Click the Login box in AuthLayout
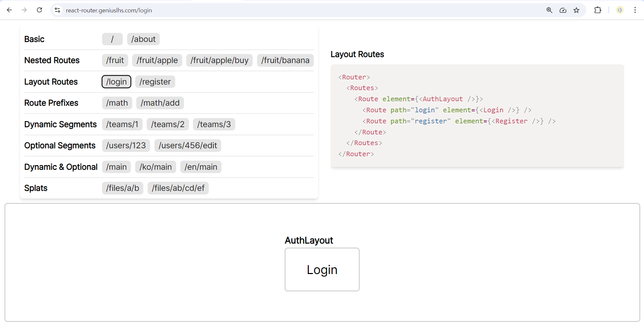The image size is (644, 325). coord(322,270)
